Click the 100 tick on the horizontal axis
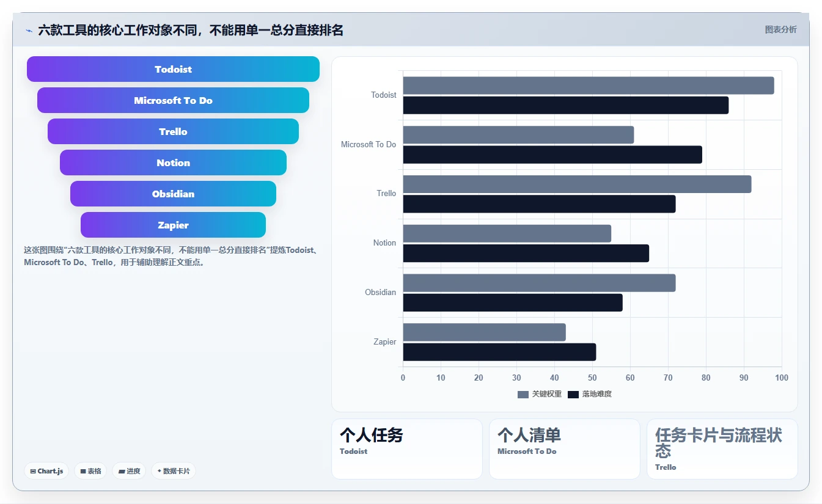The height and width of the screenshot is (504, 822). click(x=782, y=378)
